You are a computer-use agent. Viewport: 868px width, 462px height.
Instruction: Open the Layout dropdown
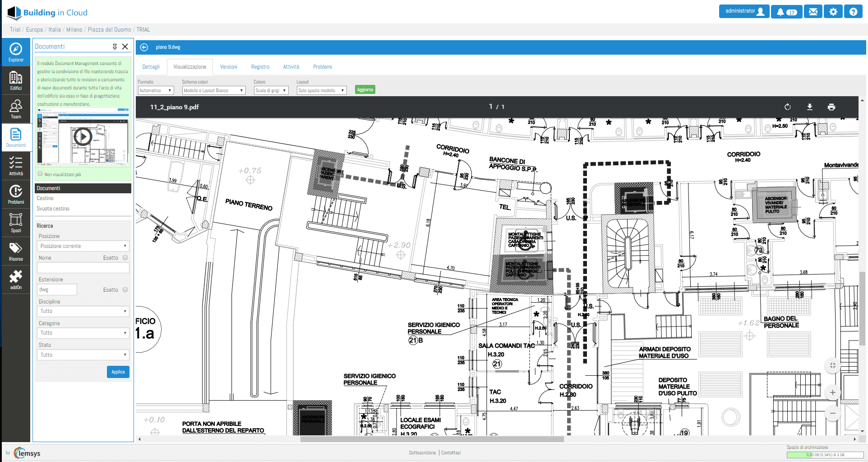click(321, 90)
